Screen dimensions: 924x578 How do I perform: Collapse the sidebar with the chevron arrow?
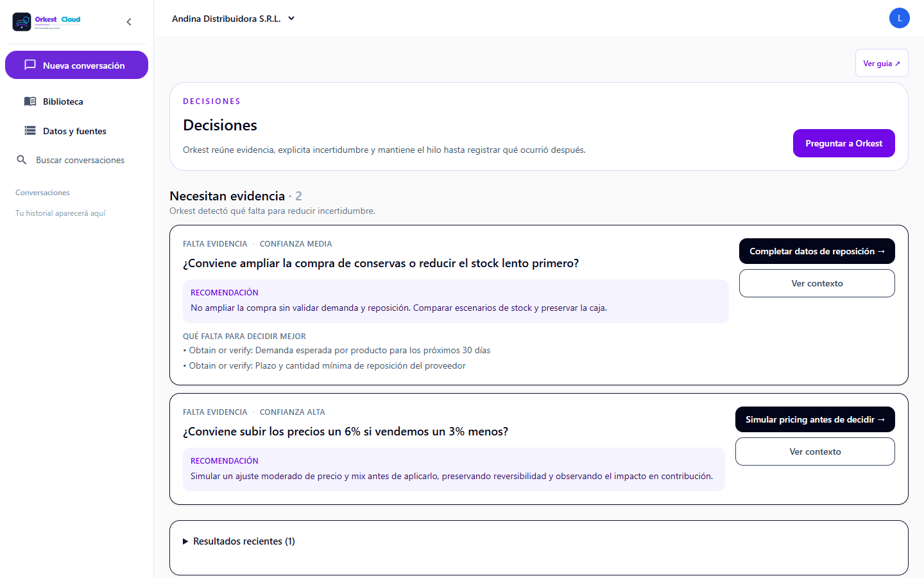coord(129,22)
